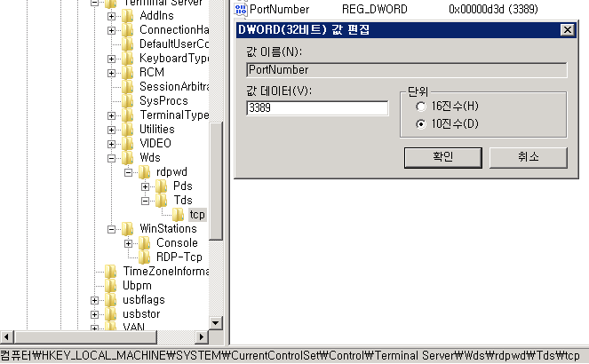Viewport: 589px width, 364px height.
Task: Click the WinStations folder icon
Action: (x=128, y=229)
